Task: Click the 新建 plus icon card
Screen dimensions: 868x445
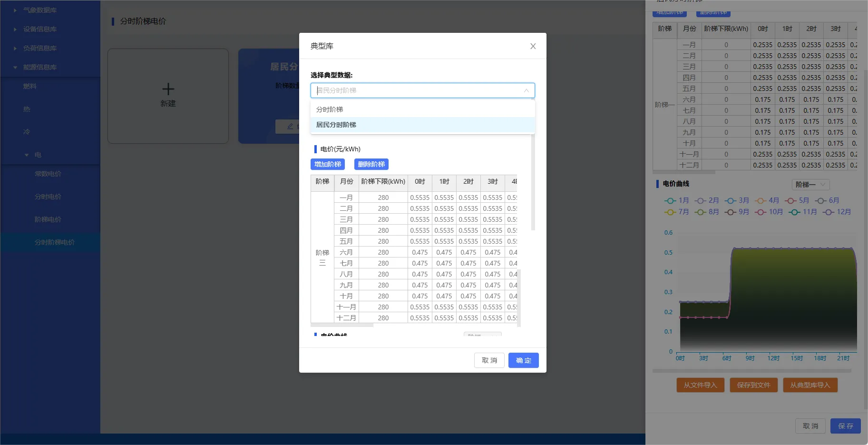Action: pyautogui.click(x=168, y=96)
